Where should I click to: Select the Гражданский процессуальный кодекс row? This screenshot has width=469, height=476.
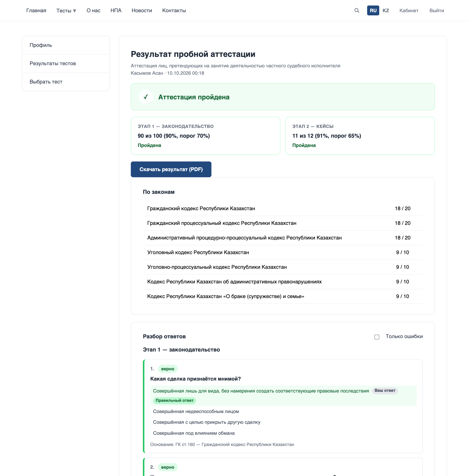283,223
